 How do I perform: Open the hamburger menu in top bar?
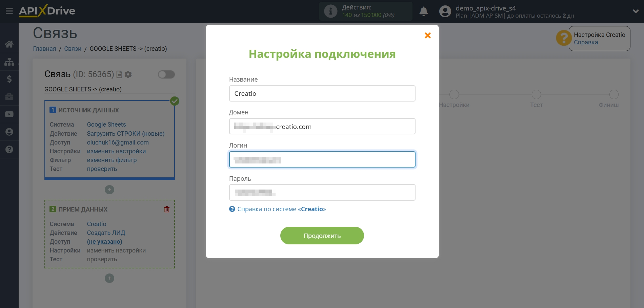click(9, 11)
